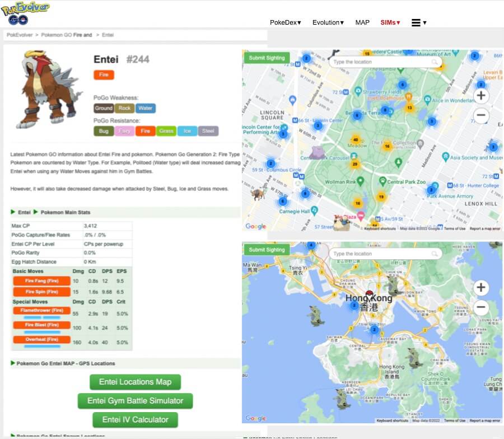Screen dimensions: 504x439
Task: Select the Carnegie Hall music pin
Action: click(314, 211)
